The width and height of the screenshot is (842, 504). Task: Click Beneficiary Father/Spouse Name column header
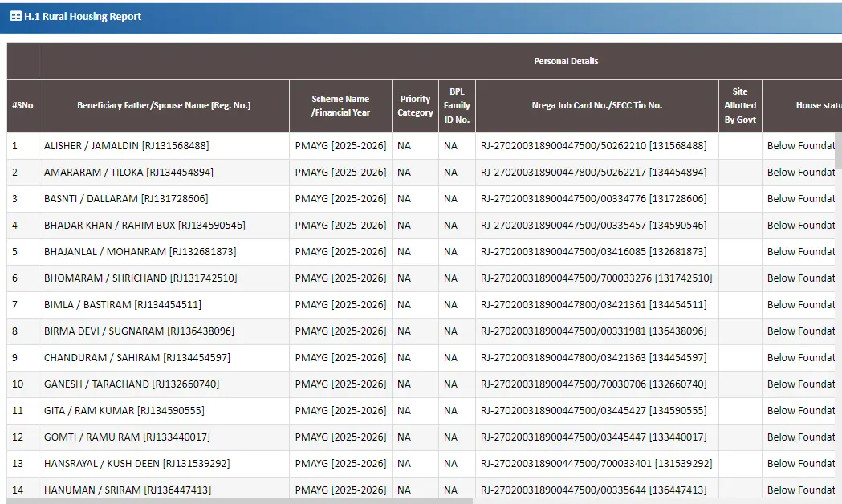(164, 105)
